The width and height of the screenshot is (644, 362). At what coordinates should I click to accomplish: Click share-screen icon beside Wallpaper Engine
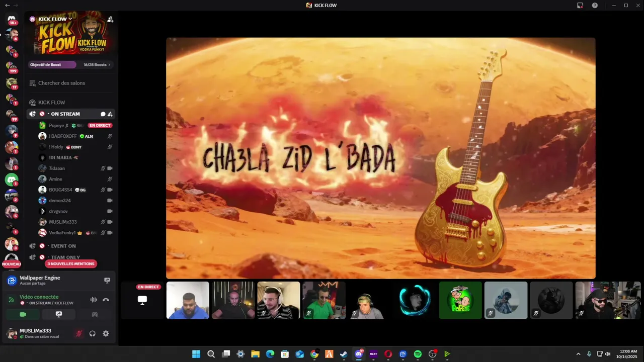tap(107, 281)
